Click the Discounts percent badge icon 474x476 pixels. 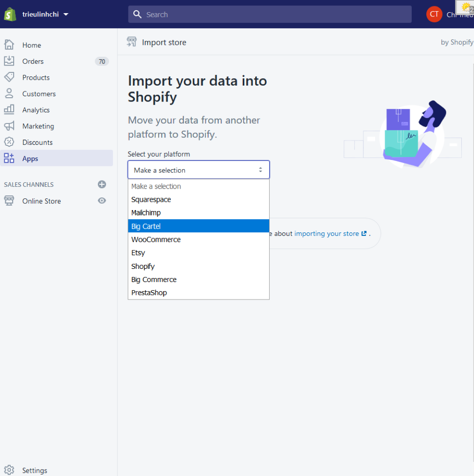coord(9,142)
